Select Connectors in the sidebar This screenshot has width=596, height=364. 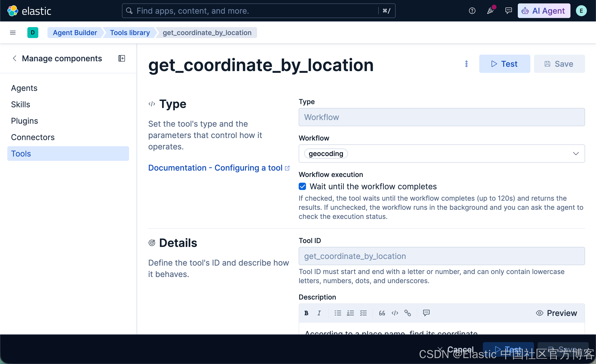[33, 137]
